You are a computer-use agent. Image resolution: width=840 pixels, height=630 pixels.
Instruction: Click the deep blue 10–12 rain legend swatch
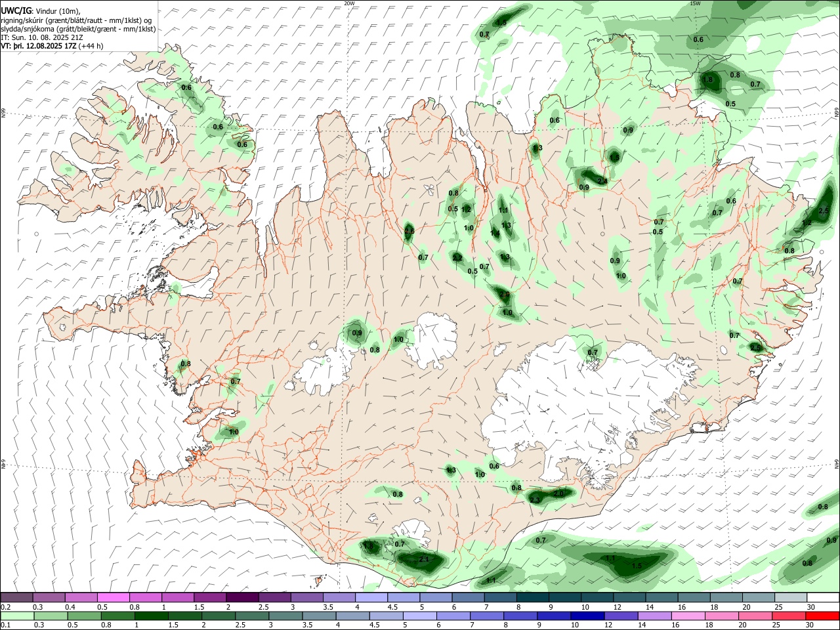pyautogui.click(x=587, y=616)
